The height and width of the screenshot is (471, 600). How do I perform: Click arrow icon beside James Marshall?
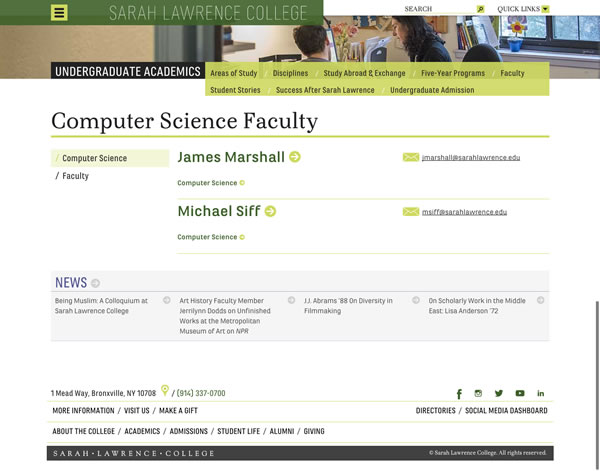[x=295, y=157]
